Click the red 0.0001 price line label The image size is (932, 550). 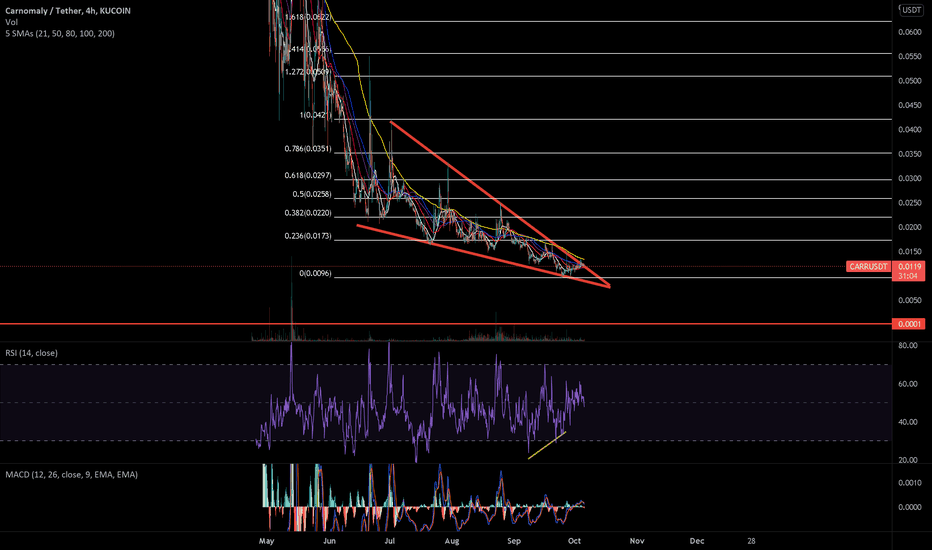tap(909, 324)
